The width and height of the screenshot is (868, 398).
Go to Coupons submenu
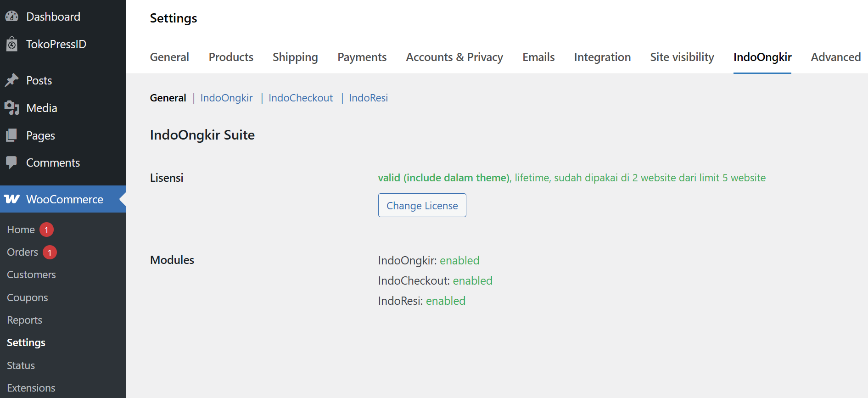28,297
